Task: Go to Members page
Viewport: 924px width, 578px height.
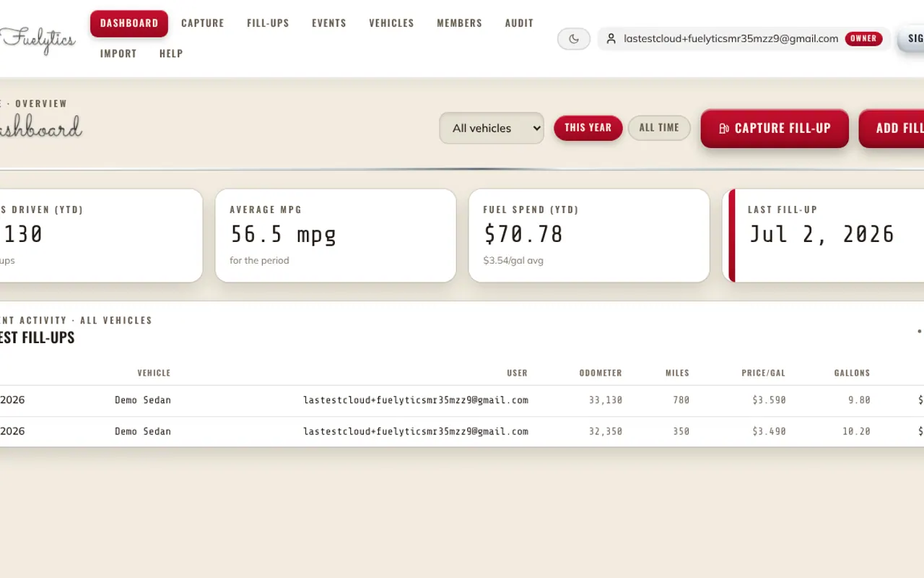Action: 459,23
